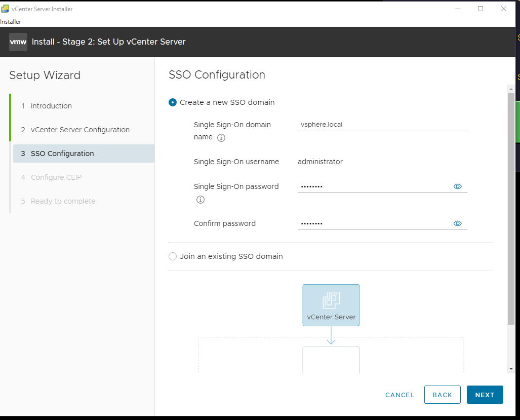
Task: Show info for Single Sign-On password
Action: [201, 200]
